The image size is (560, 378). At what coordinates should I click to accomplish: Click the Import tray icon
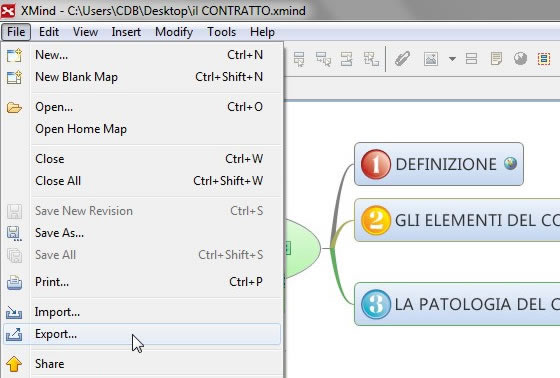click(14, 313)
